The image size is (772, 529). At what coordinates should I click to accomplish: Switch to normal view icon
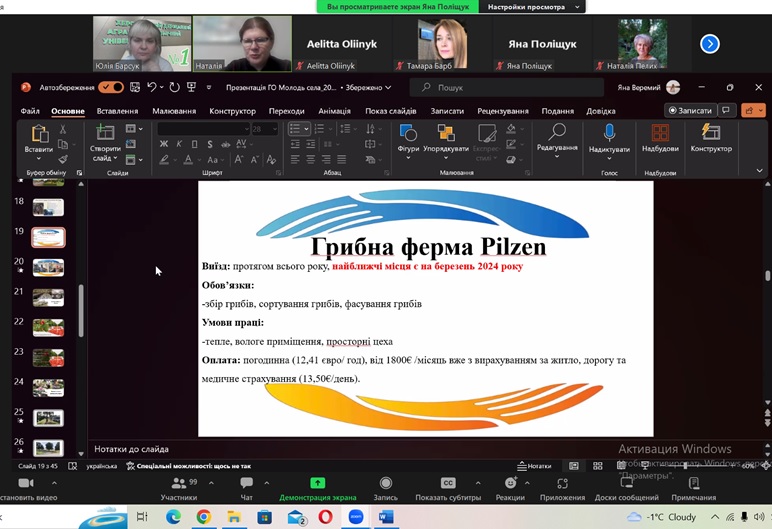coord(574,465)
